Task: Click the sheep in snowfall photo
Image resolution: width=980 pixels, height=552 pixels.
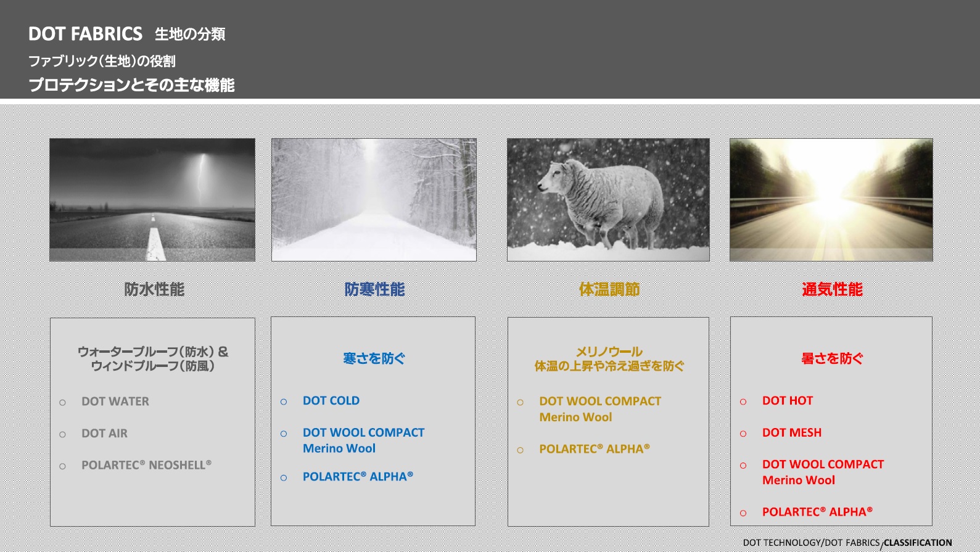Action: 608,199
